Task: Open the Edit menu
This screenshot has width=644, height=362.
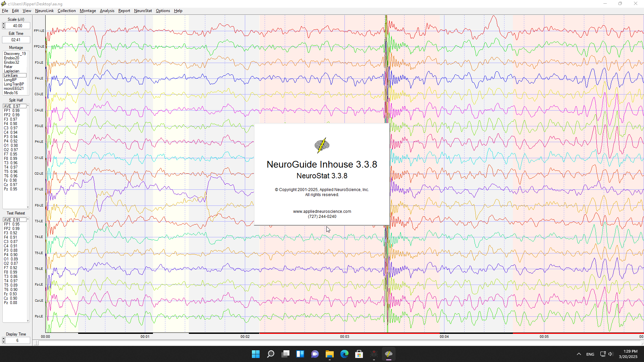Action: [15, 11]
